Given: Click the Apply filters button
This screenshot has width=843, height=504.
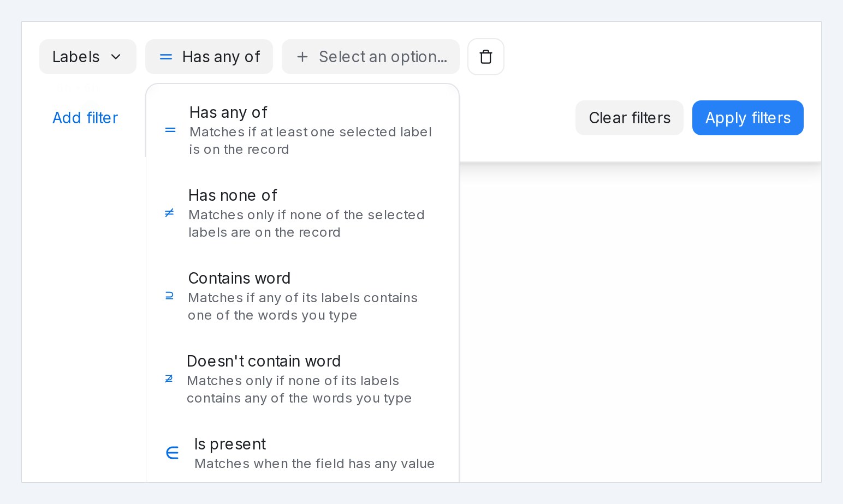Looking at the screenshot, I should click(x=748, y=118).
